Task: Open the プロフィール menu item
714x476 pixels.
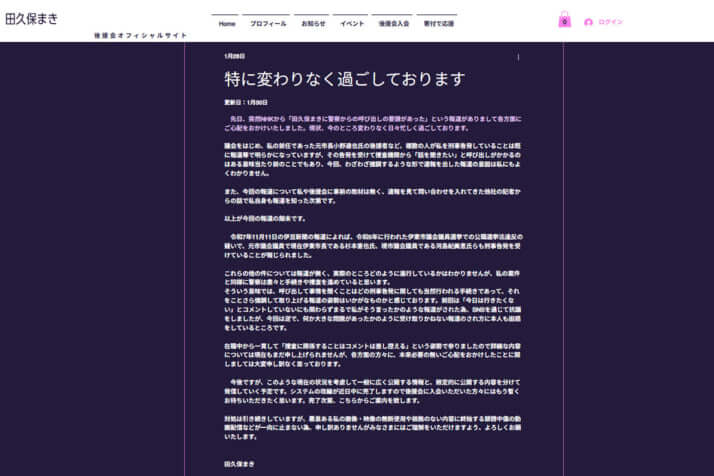Action: 268,24
